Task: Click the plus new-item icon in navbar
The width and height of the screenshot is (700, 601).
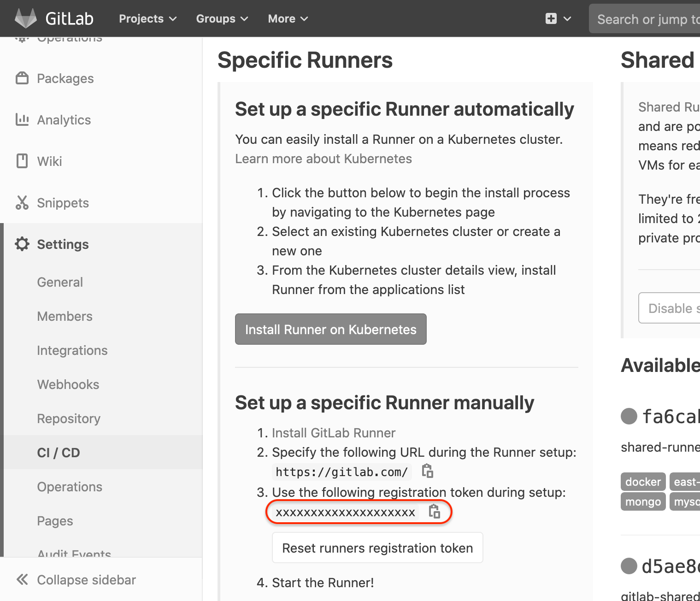Action: pyautogui.click(x=551, y=18)
